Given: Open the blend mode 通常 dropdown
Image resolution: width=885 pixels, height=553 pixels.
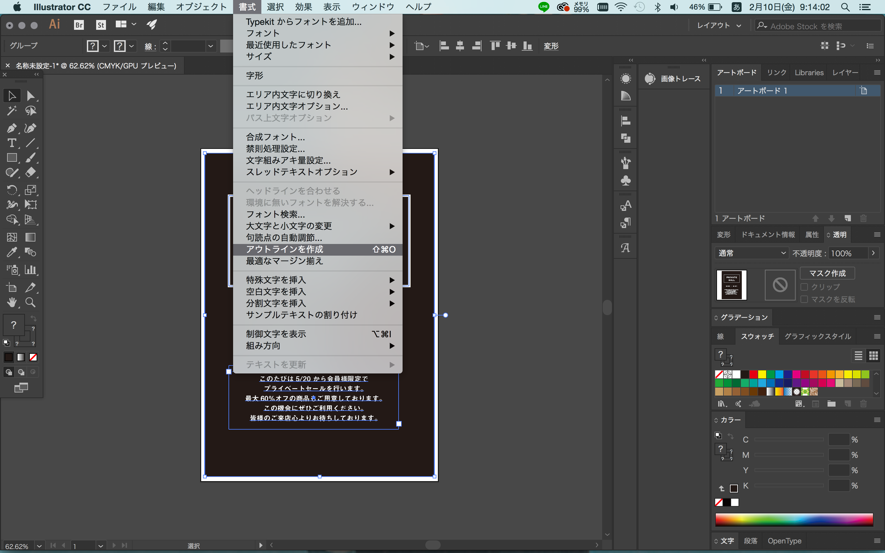Looking at the screenshot, I should point(752,254).
